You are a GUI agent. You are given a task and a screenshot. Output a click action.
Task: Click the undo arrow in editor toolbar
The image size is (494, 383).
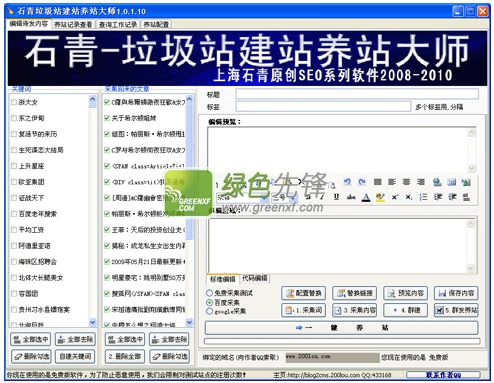pyautogui.click(x=347, y=182)
